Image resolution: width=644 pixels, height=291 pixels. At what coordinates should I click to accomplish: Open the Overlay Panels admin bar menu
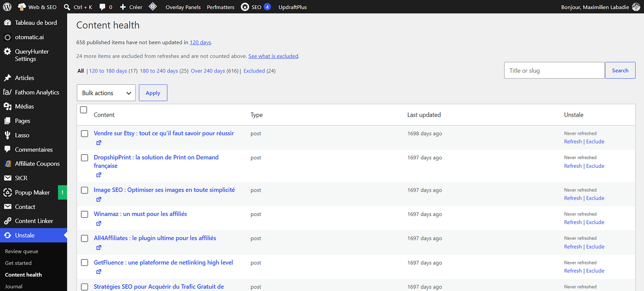pyautogui.click(x=183, y=7)
